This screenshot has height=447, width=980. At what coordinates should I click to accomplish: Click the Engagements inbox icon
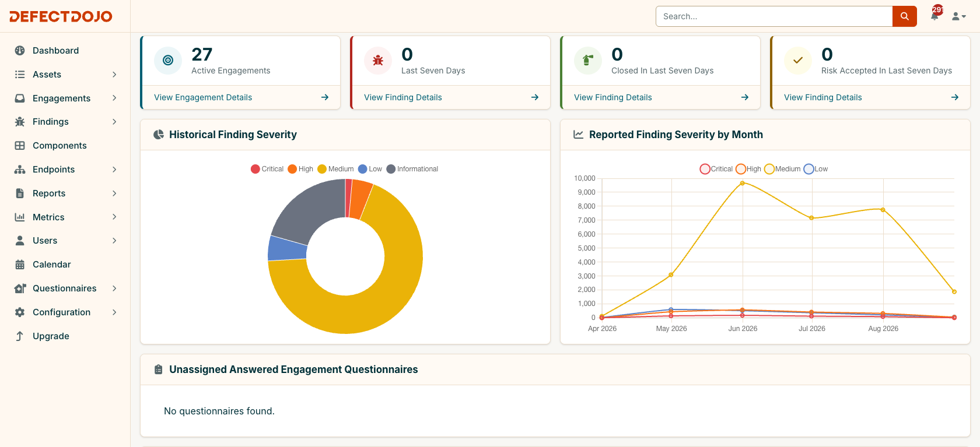click(20, 98)
